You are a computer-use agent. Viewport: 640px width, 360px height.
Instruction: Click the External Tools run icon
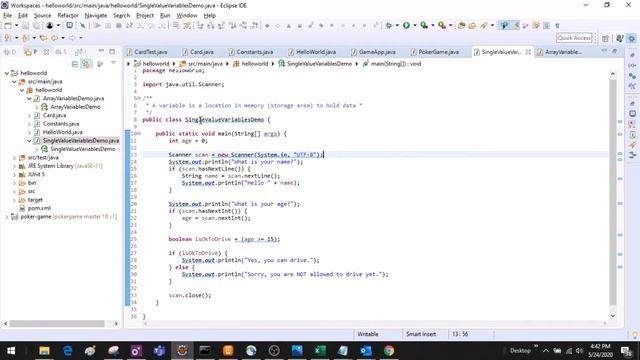[442, 25]
